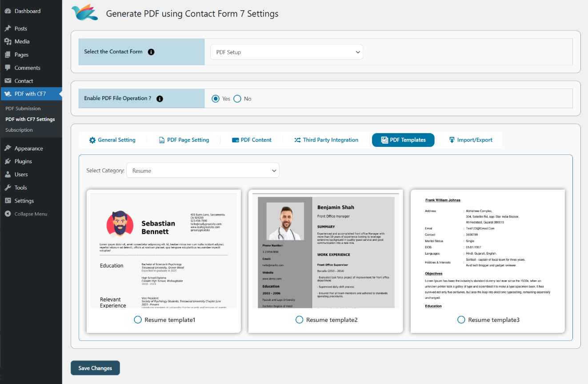Choose Resume template2
This screenshot has height=384, width=588.
pyautogui.click(x=300, y=319)
